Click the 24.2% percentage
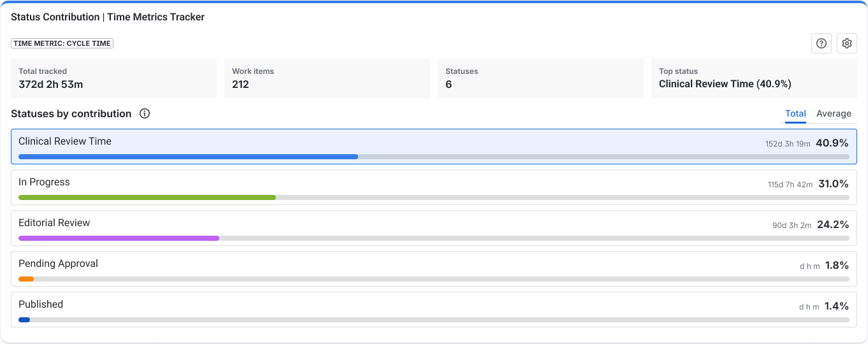Image resolution: width=868 pixels, height=344 pixels. [833, 225]
